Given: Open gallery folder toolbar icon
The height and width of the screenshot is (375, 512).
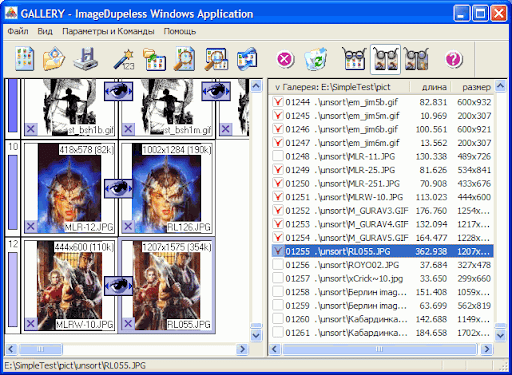Looking at the screenshot, I should (x=53, y=59).
